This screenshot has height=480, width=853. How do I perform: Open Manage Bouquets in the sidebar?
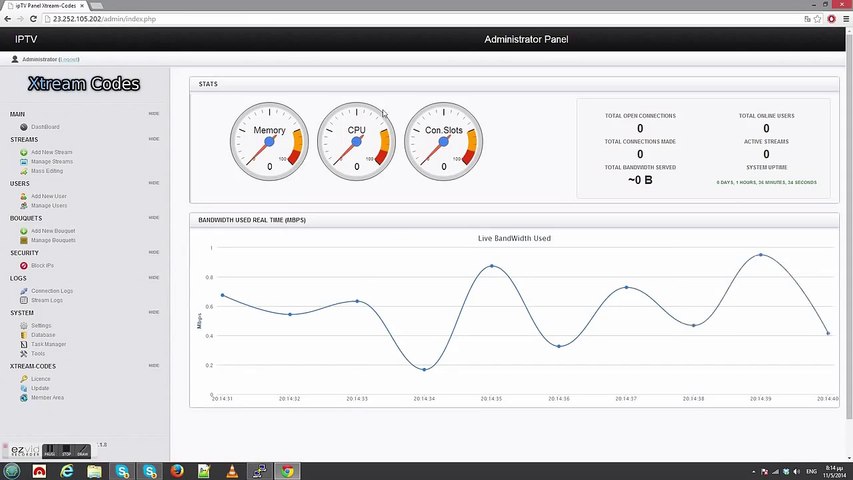coord(53,240)
